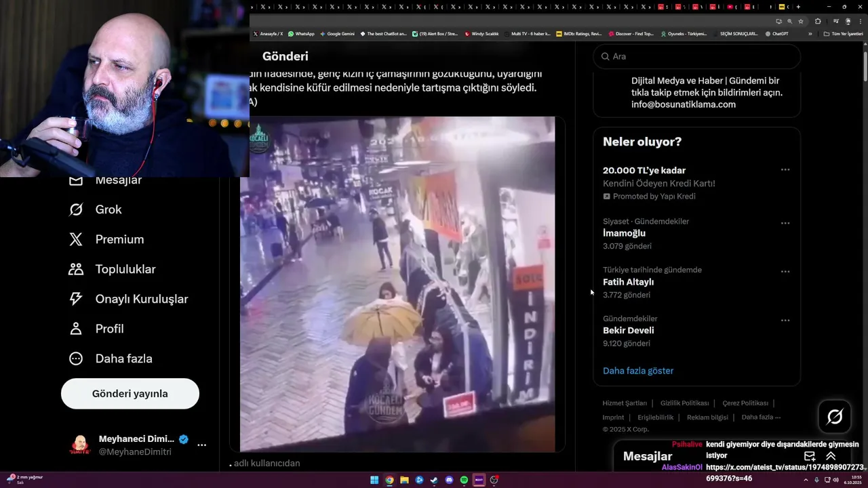Open Spotify from the taskbar
The image size is (868, 488).
(464, 480)
